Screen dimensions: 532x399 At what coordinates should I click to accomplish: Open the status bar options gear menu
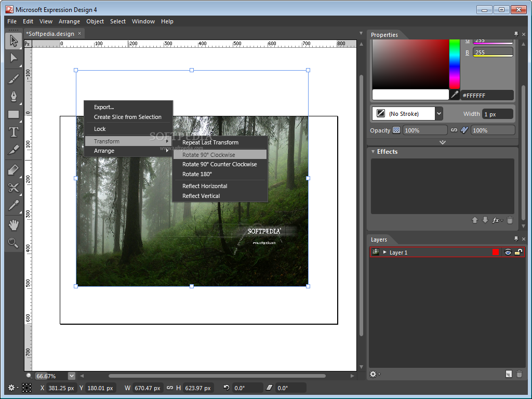click(x=13, y=388)
